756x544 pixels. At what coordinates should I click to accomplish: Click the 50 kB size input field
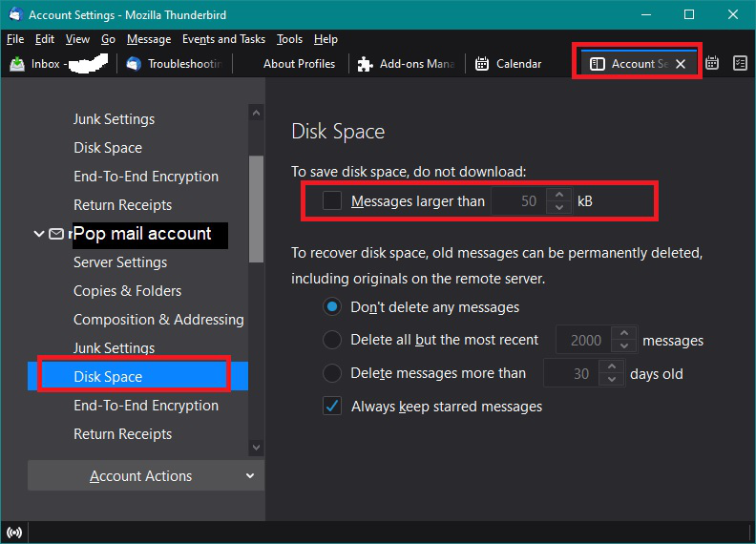point(518,200)
